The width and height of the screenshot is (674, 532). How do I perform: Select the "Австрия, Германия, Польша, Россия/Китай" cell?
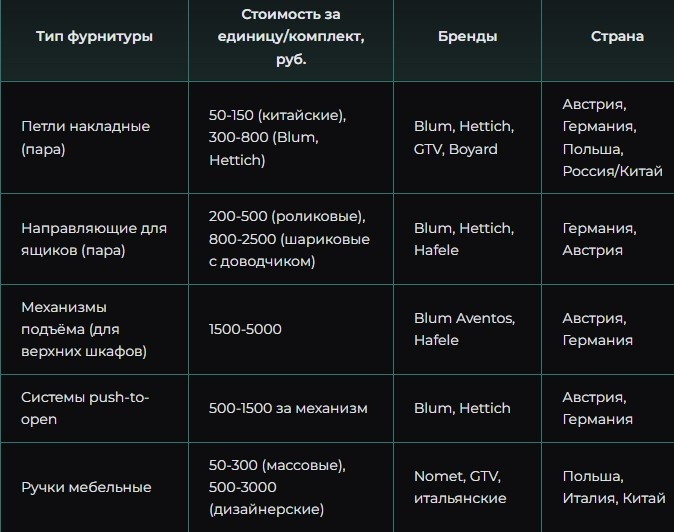point(612,138)
